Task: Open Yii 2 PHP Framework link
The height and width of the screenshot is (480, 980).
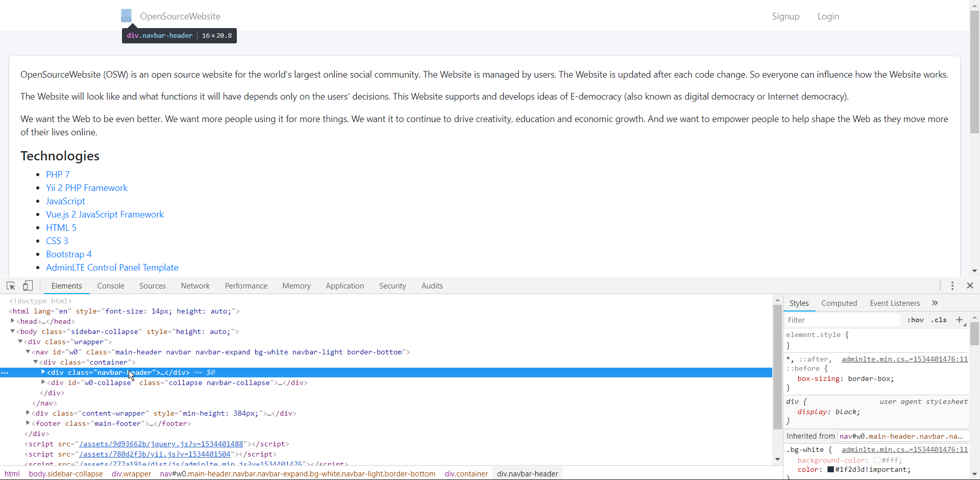Action: [x=87, y=188]
